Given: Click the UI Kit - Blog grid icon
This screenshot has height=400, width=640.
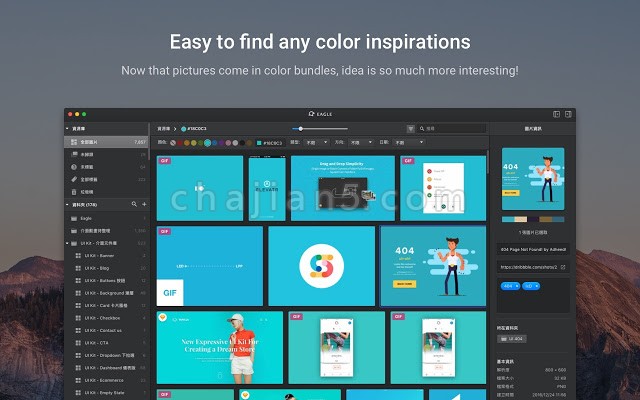Looking at the screenshot, I should pyautogui.click(x=78, y=268).
